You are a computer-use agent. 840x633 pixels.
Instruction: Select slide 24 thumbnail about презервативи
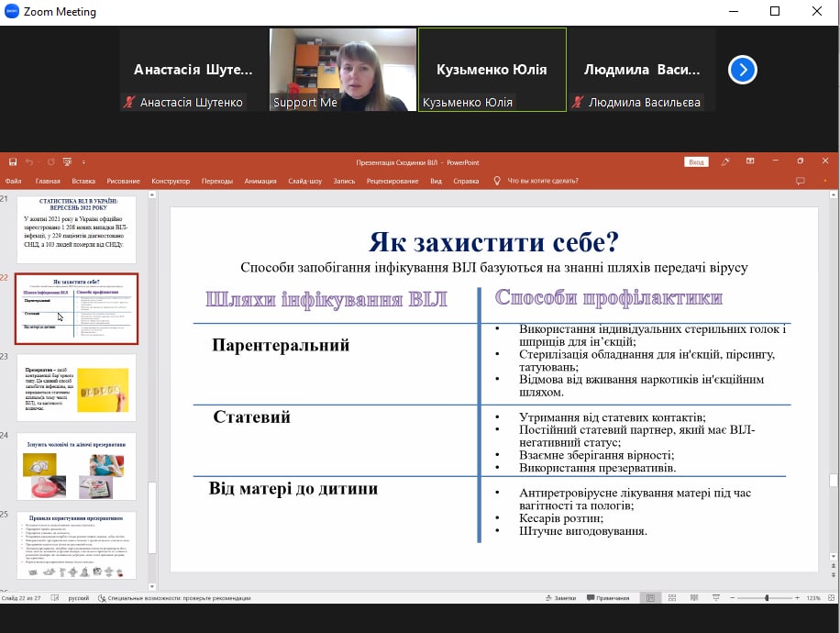[76, 466]
